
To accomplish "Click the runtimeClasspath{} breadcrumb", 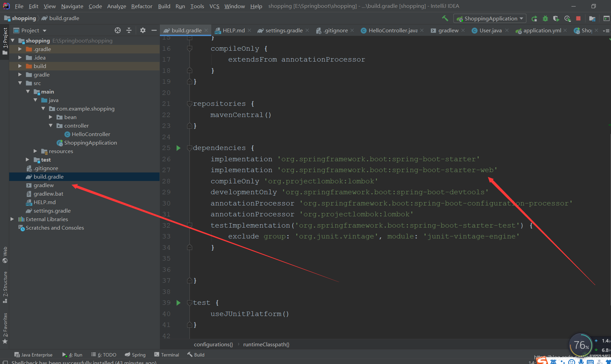I will (266, 344).
